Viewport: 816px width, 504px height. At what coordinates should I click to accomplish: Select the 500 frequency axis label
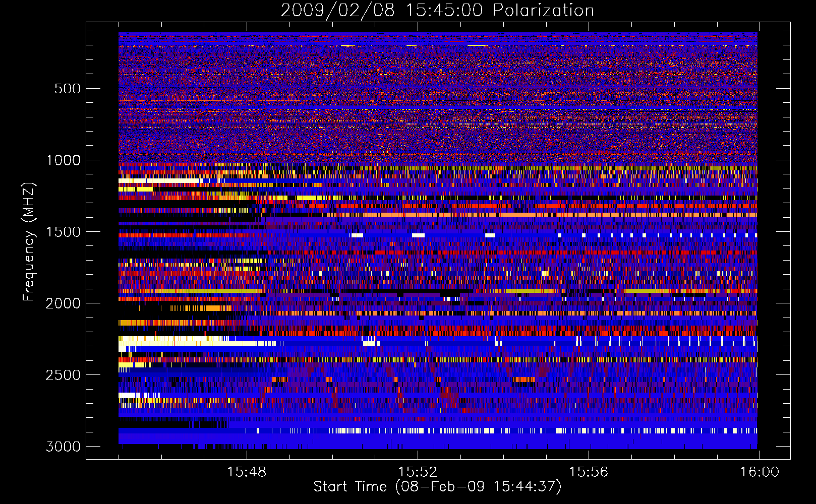coord(68,89)
